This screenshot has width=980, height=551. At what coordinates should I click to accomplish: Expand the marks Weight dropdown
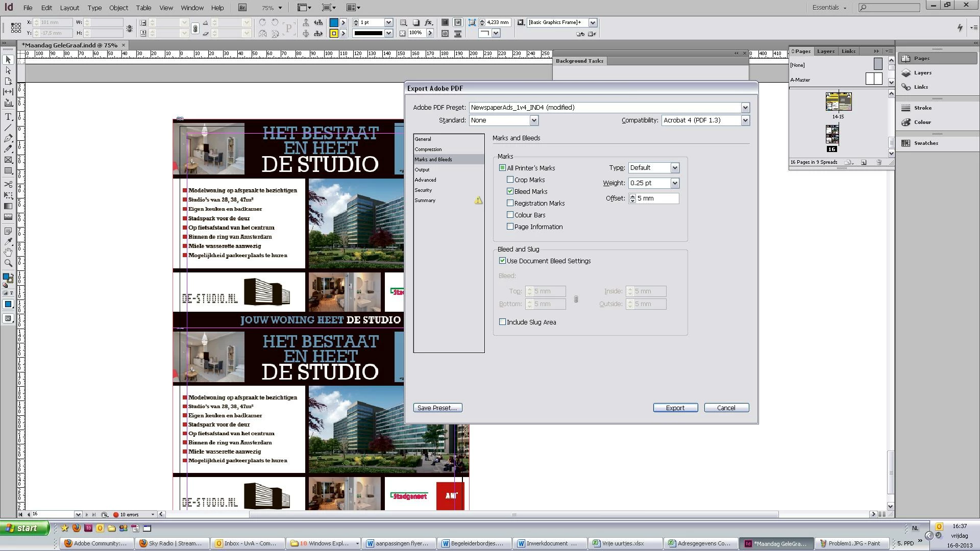[x=674, y=183]
